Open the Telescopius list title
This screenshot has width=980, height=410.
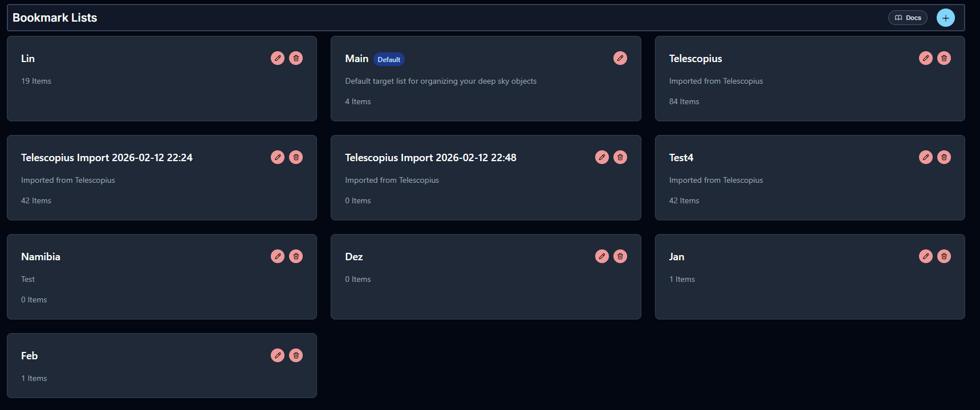pyautogui.click(x=696, y=59)
